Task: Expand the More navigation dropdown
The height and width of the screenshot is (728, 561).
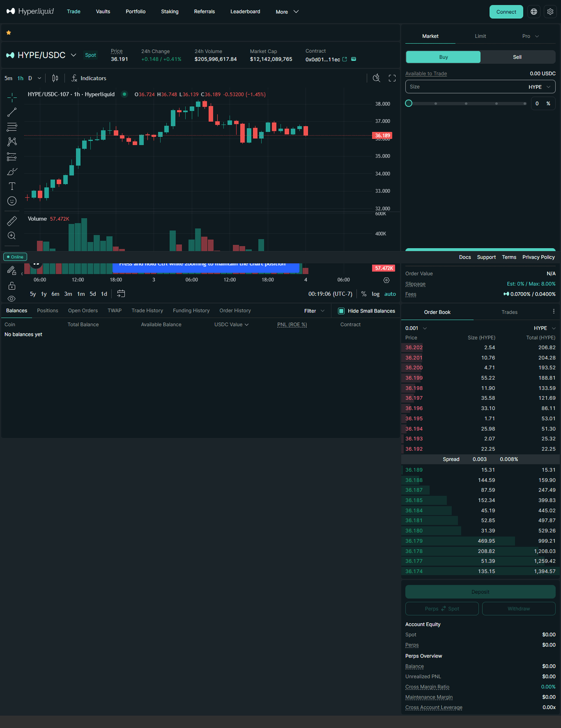Action: [x=287, y=12]
